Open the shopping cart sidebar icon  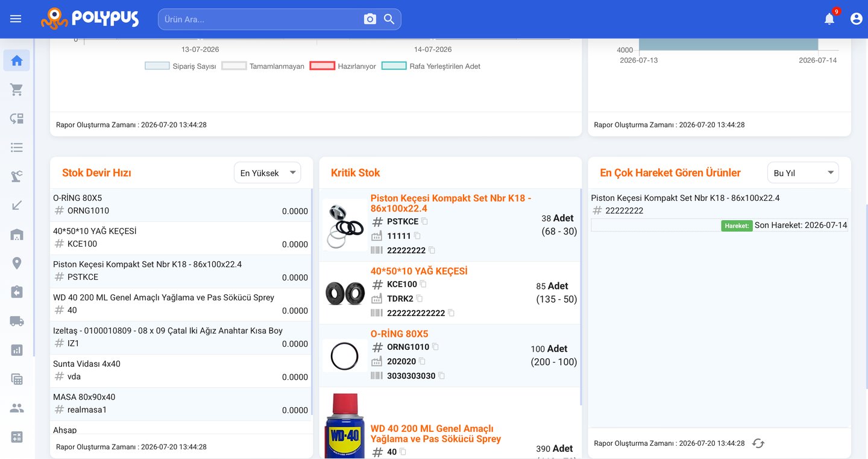[x=17, y=89]
